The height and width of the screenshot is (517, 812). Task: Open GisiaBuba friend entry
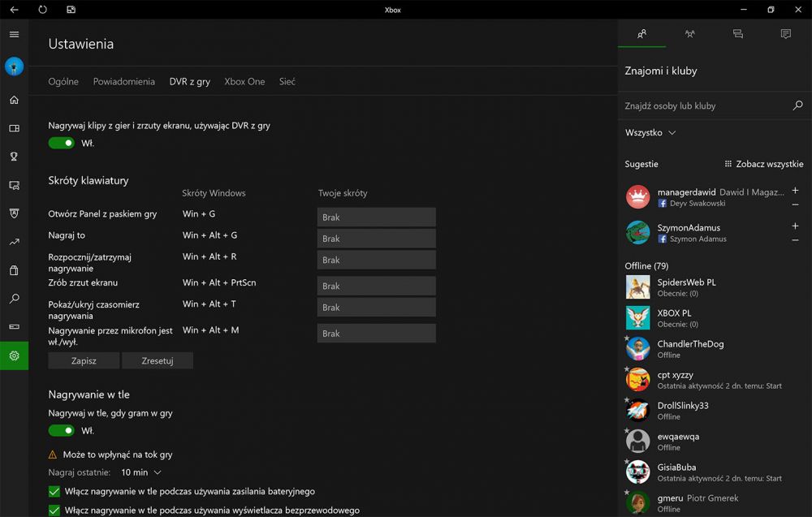(x=715, y=472)
